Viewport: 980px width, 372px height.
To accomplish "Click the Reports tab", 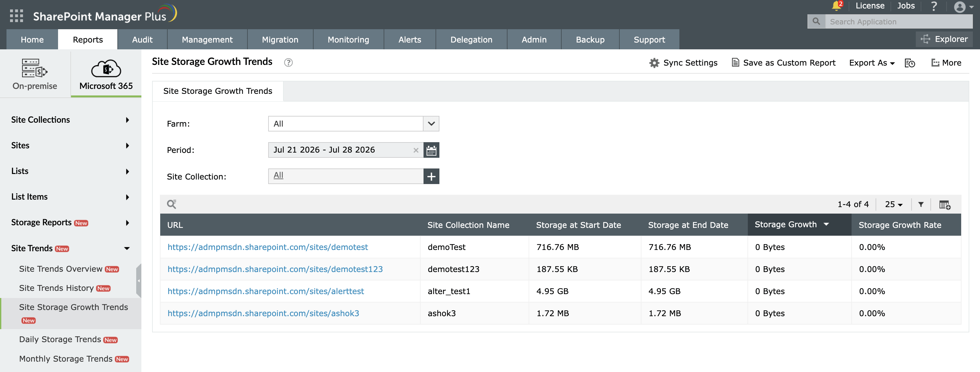I will tap(88, 40).
